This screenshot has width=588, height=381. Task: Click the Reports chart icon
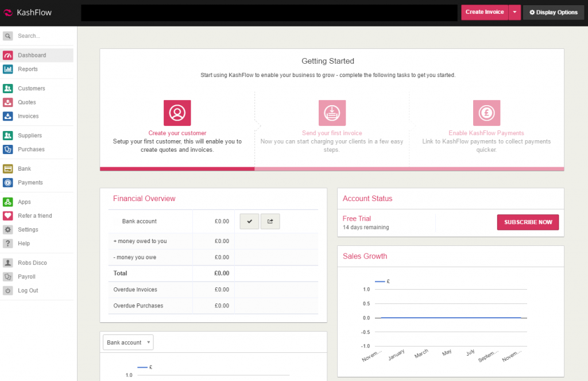coord(8,69)
